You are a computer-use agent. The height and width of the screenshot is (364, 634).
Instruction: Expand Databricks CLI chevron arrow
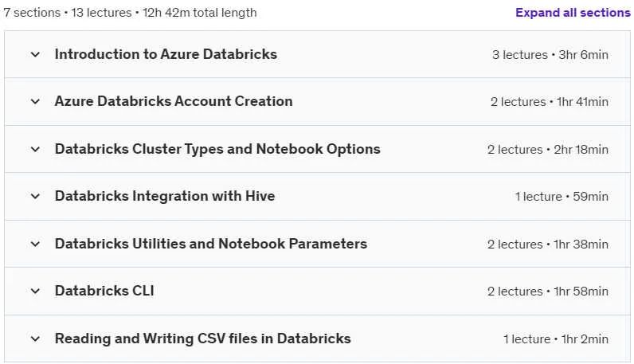coord(35,292)
